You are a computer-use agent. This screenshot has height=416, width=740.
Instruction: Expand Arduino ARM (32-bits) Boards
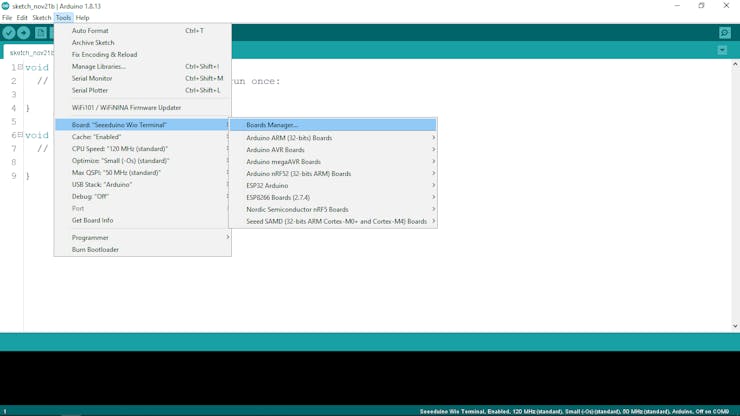pos(333,138)
